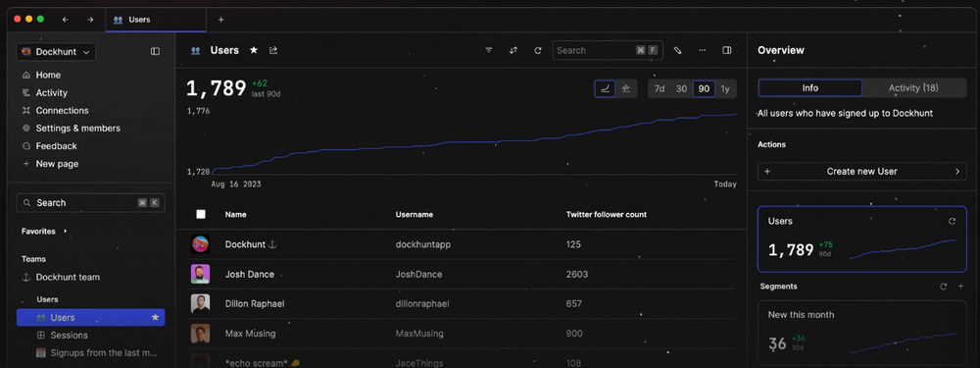Click Josh Dance's avatar thumbnail
980x368 pixels.
click(x=200, y=274)
